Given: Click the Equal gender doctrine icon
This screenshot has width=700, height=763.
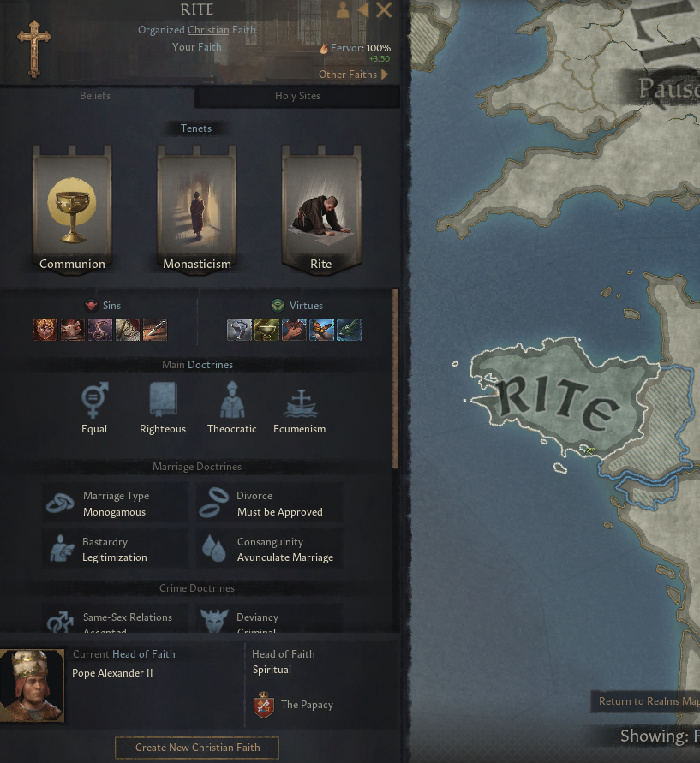Looking at the screenshot, I should (x=94, y=400).
